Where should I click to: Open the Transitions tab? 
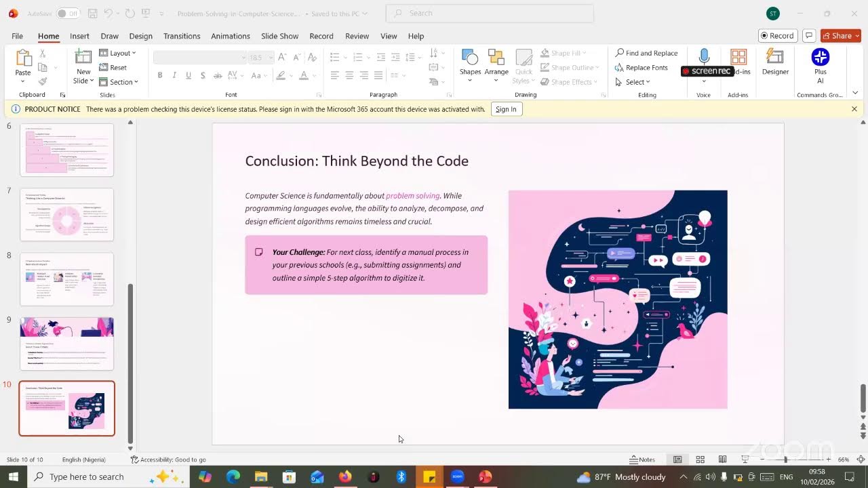point(182,36)
